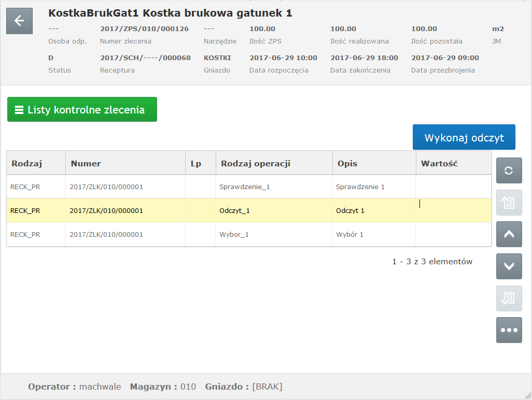Click the back arrow button

[x=19, y=21]
